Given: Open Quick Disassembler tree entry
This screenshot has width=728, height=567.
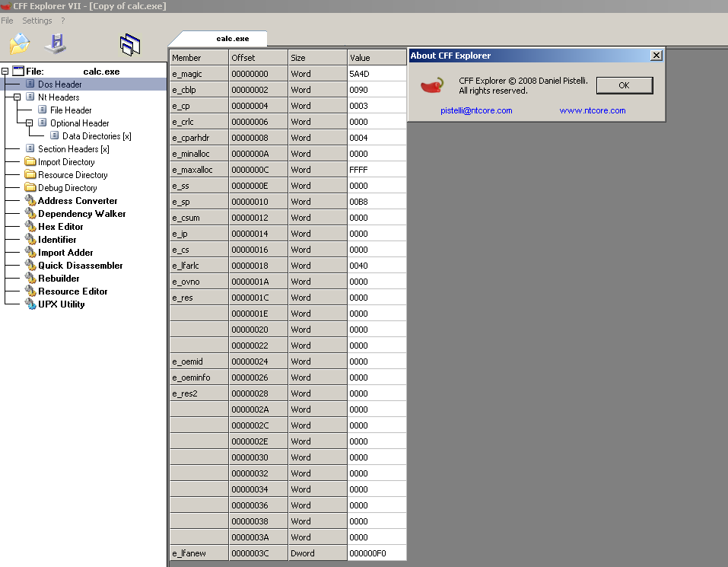Looking at the screenshot, I should click(81, 266).
